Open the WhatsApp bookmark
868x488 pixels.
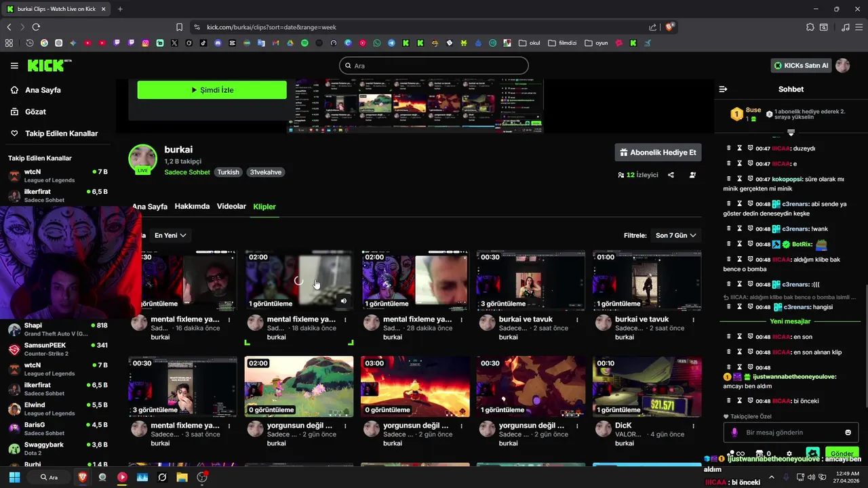point(377,43)
